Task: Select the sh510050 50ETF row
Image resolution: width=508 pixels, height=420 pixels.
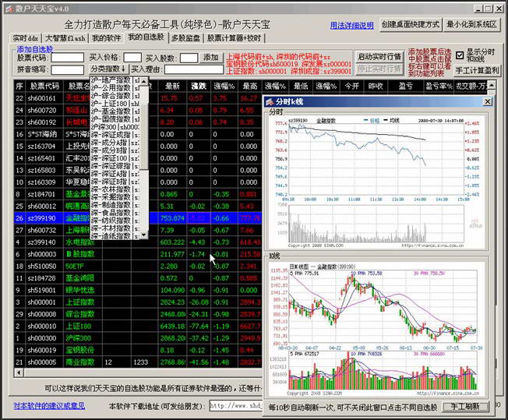Action: [138, 266]
